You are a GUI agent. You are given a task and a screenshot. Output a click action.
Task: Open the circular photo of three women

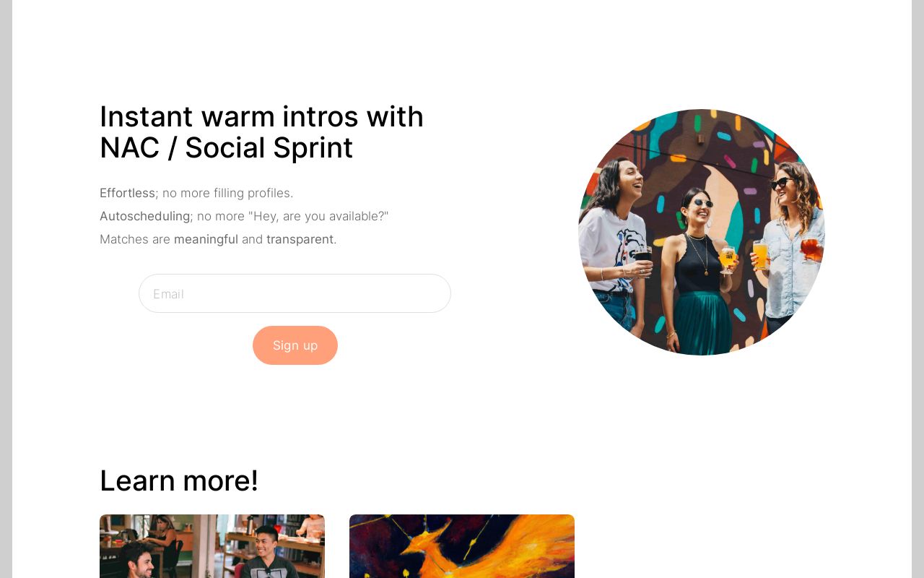pos(702,232)
